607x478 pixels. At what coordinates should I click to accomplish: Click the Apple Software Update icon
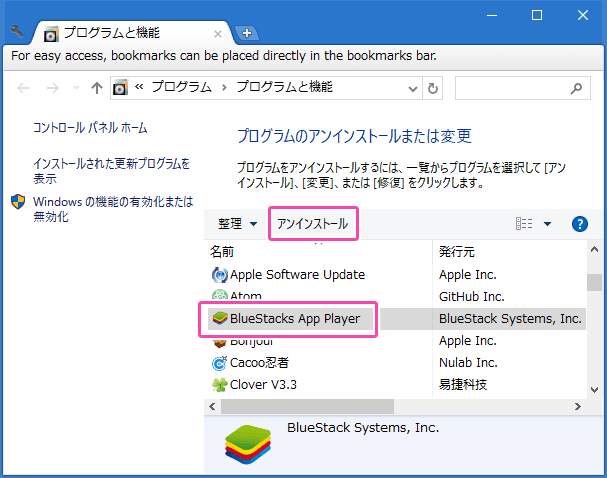219,275
